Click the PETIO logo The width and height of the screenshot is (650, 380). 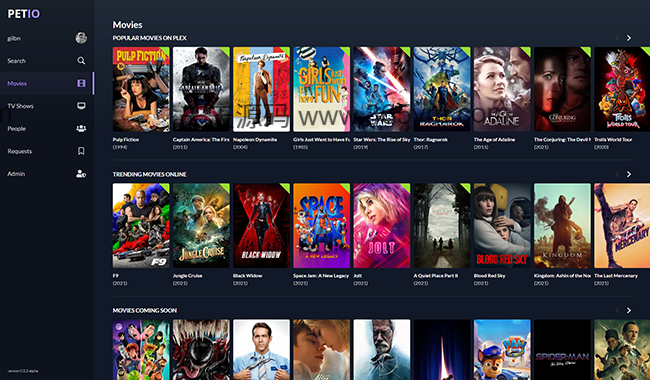[24, 14]
